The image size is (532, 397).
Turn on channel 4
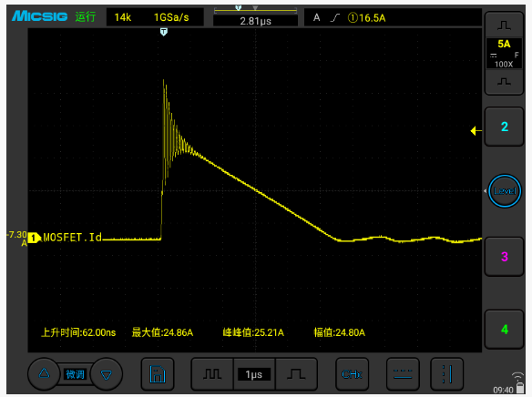pos(504,330)
